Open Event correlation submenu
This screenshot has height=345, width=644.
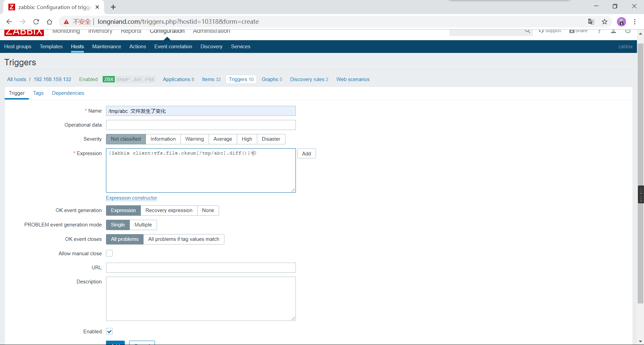pyautogui.click(x=173, y=47)
